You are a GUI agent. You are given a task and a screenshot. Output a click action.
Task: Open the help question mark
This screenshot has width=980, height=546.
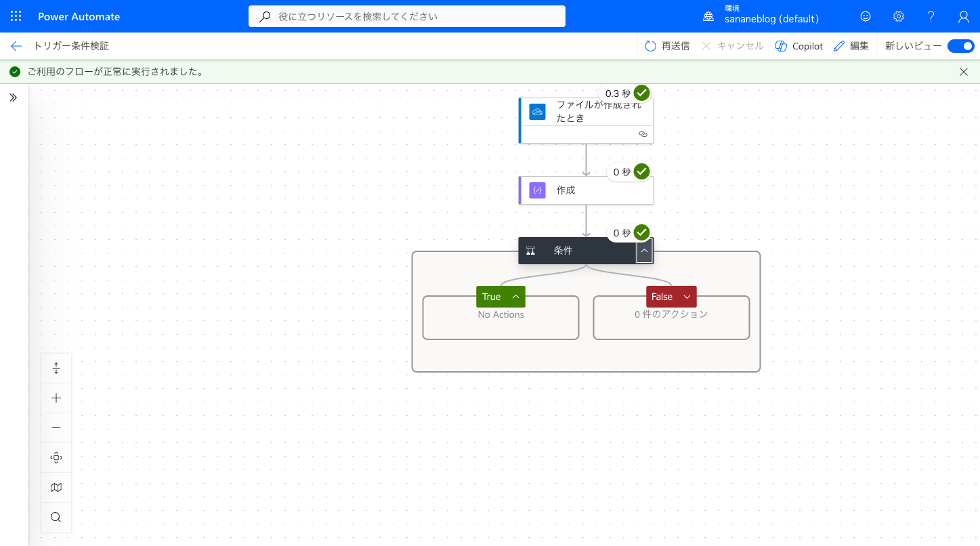tap(931, 16)
